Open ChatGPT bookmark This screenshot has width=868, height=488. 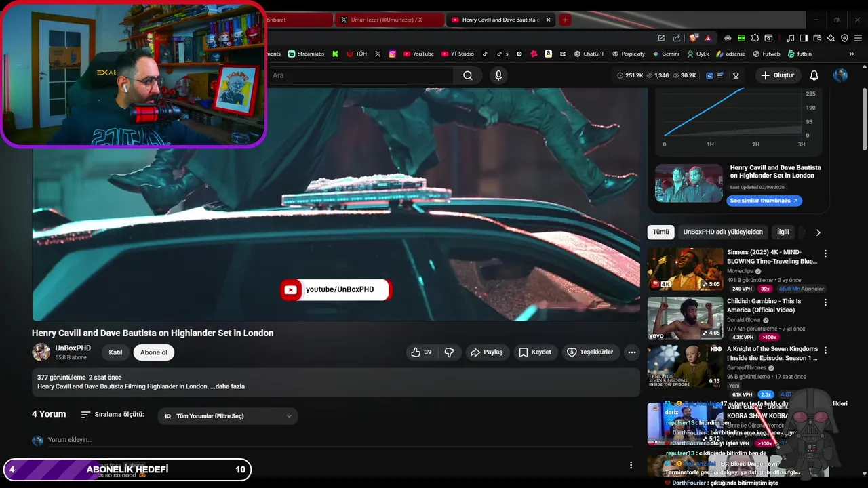tap(589, 54)
